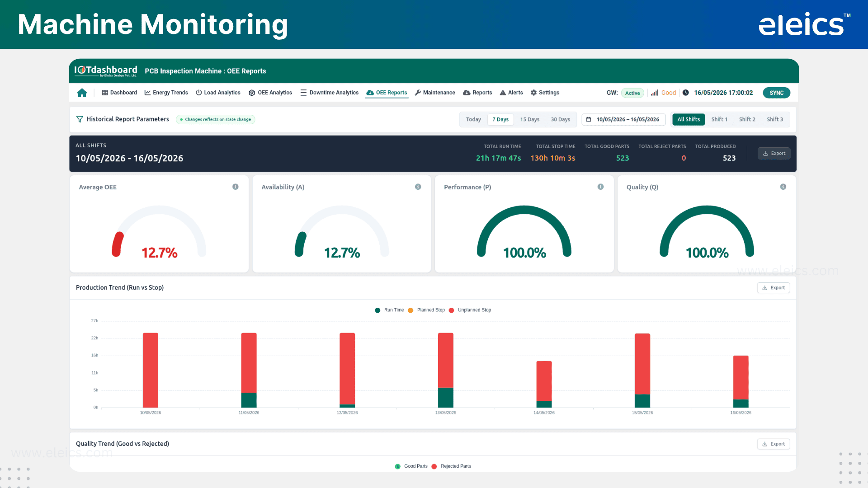This screenshot has height=488, width=868.
Task: Switch range to Today
Action: pyautogui.click(x=473, y=119)
